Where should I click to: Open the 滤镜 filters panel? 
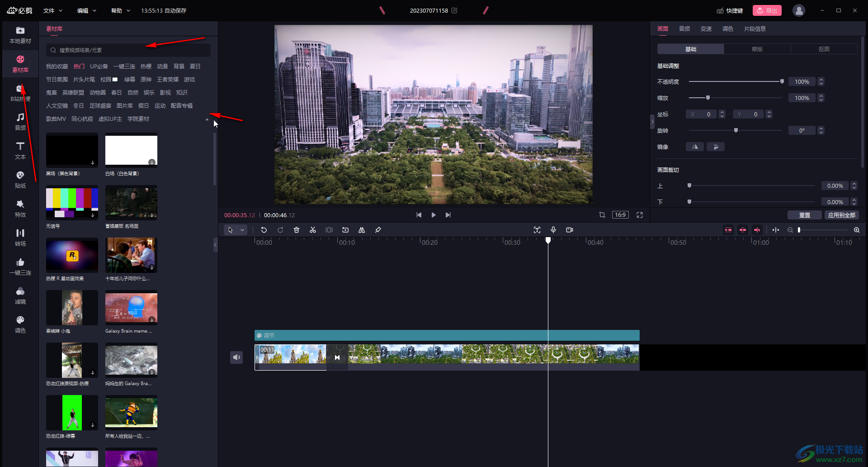[20, 295]
